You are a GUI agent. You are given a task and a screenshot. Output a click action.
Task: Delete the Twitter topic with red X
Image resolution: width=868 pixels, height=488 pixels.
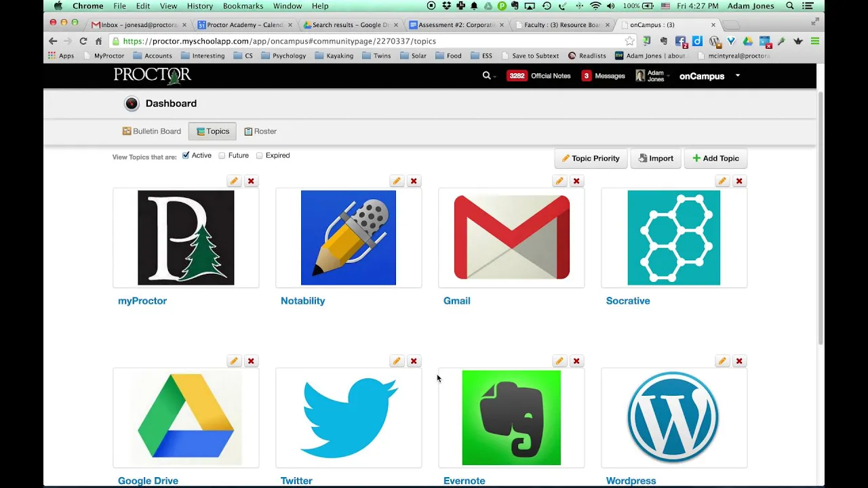pos(414,361)
